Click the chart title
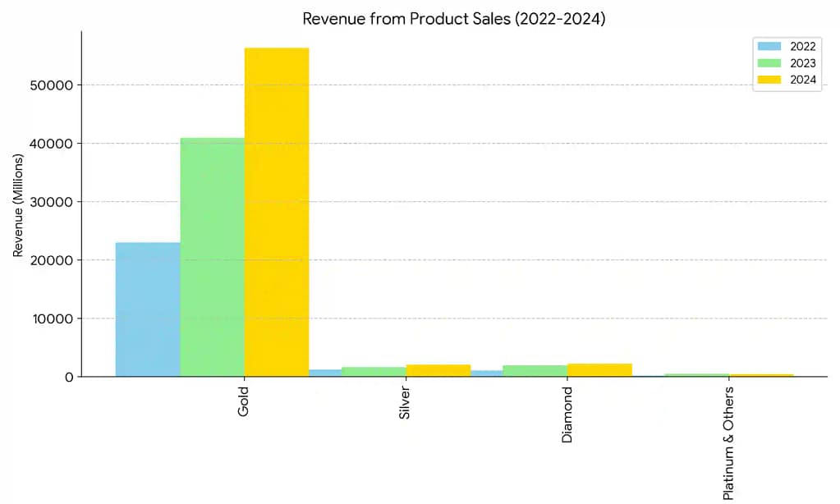The width and height of the screenshot is (840, 504). point(454,18)
